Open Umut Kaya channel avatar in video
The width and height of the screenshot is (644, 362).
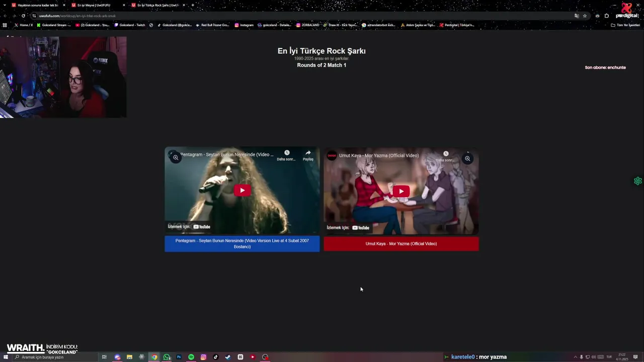pos(332,155)
